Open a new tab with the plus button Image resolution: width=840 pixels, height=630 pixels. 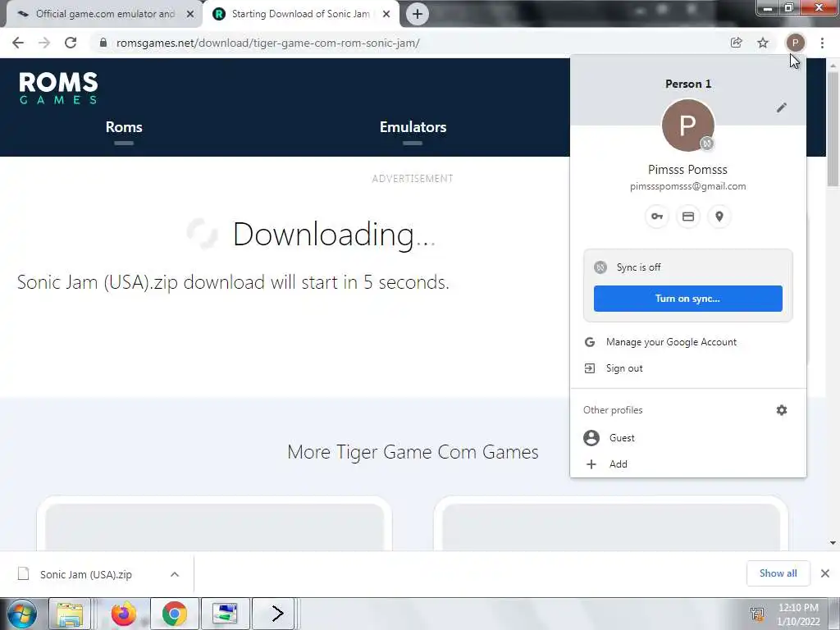click(418, 14)
